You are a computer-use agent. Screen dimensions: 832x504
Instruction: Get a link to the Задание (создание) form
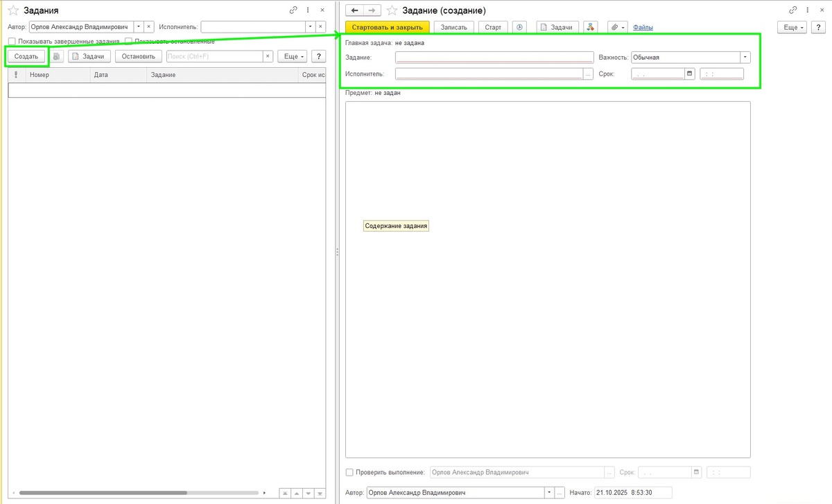[793, 10]
